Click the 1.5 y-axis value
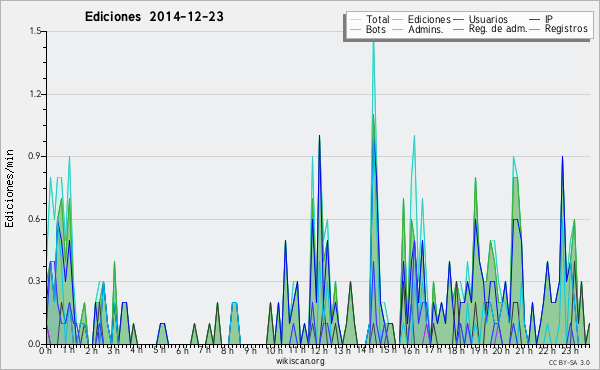This screenshot has height=370, width=600. coord(35,31)
